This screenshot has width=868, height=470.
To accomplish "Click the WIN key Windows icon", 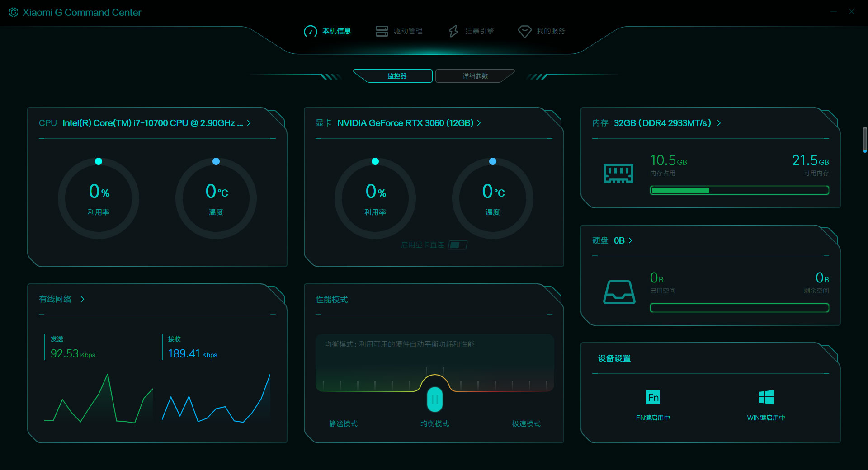I will tap(765, 397).
